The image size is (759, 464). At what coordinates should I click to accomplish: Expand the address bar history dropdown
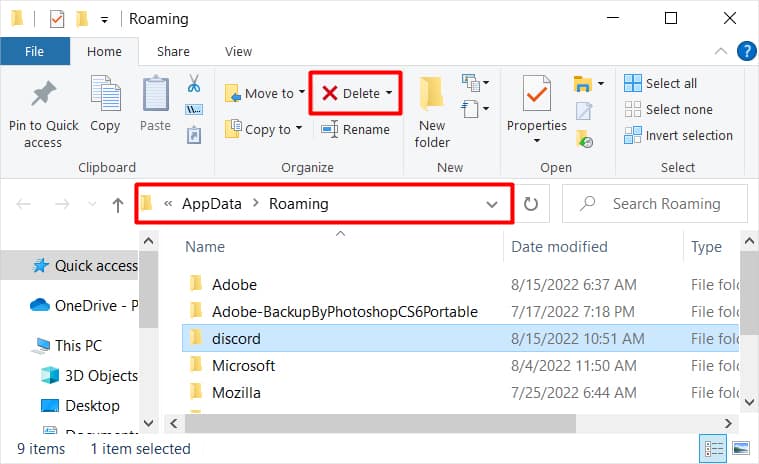tap(491, 204)
